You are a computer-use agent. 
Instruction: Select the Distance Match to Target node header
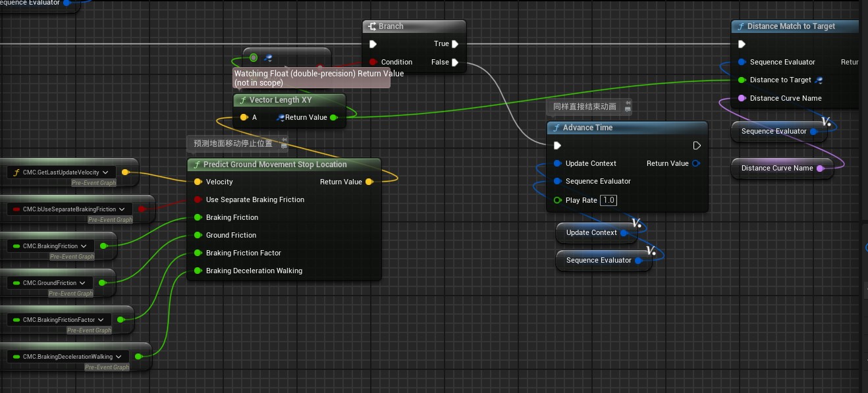tap(790, 26)
